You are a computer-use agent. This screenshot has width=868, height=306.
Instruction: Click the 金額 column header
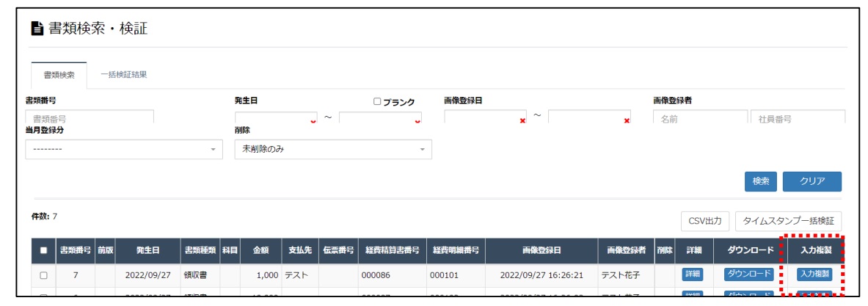(x=260, y=250)
